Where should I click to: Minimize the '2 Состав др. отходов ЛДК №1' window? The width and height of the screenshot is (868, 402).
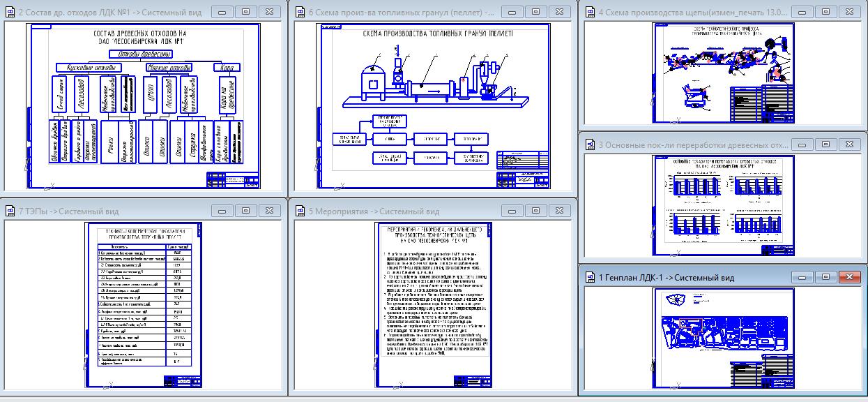click(x=222, y=12)
